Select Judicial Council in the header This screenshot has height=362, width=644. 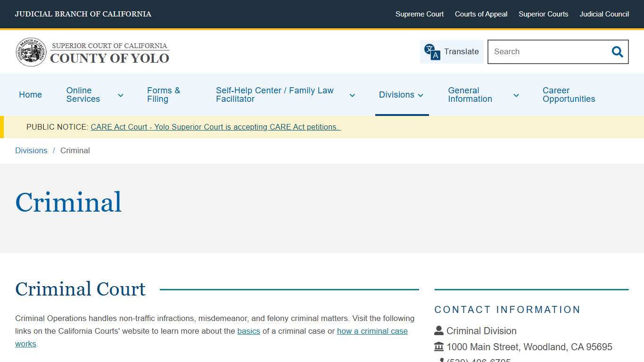[604, 14]
